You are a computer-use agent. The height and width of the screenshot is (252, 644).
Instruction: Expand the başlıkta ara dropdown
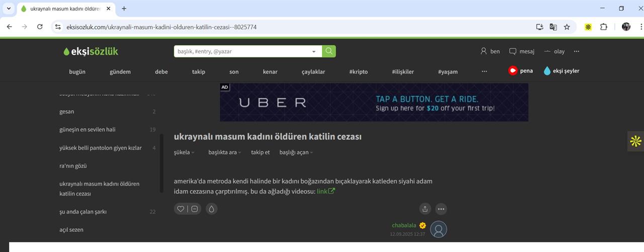coord(224,152)
